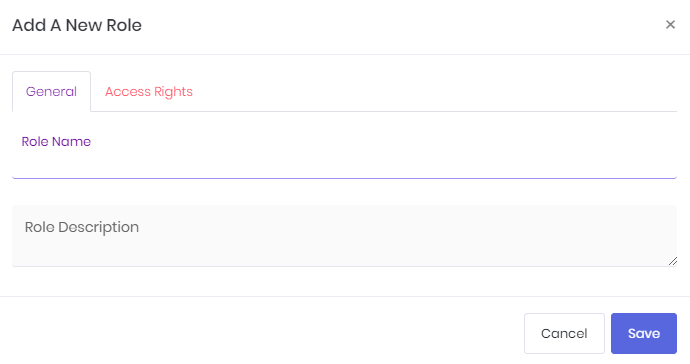Viewport: 690px width, 364px height.
Task: Click the Save button
Action: click(643, 333)
